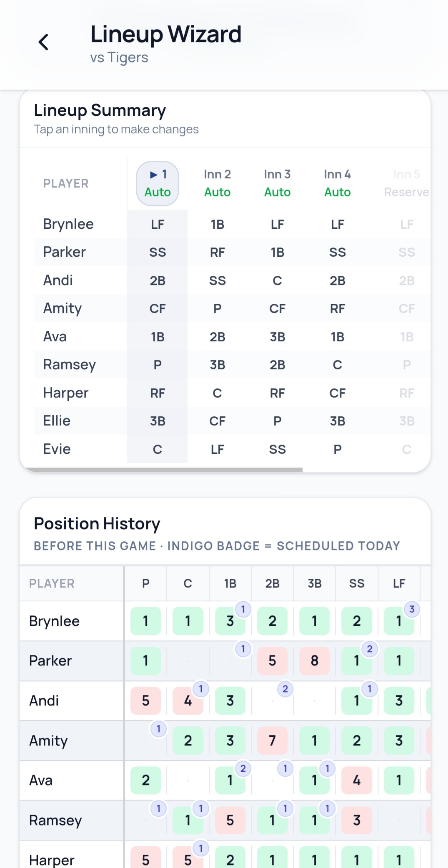
Task: Tap Ava's indigo 2 badge on 1B
Action: 243,768
